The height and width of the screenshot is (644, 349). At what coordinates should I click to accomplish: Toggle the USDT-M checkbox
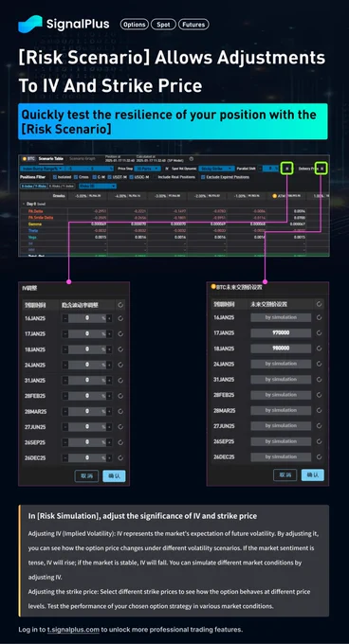(110, 177)
